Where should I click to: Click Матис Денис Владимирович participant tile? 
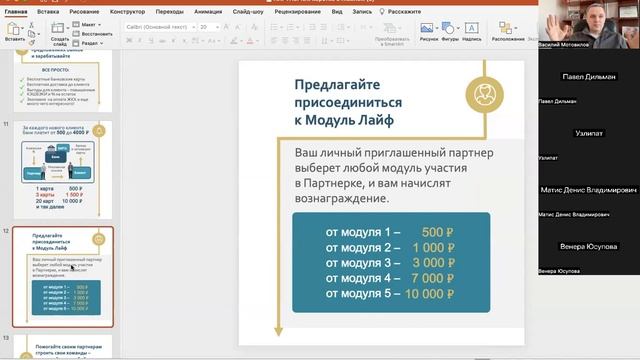coord(589,190)
